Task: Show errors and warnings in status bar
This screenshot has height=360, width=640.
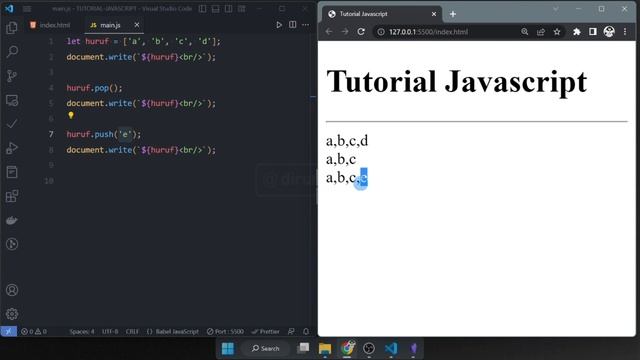Action: click(x=34, y=331)
